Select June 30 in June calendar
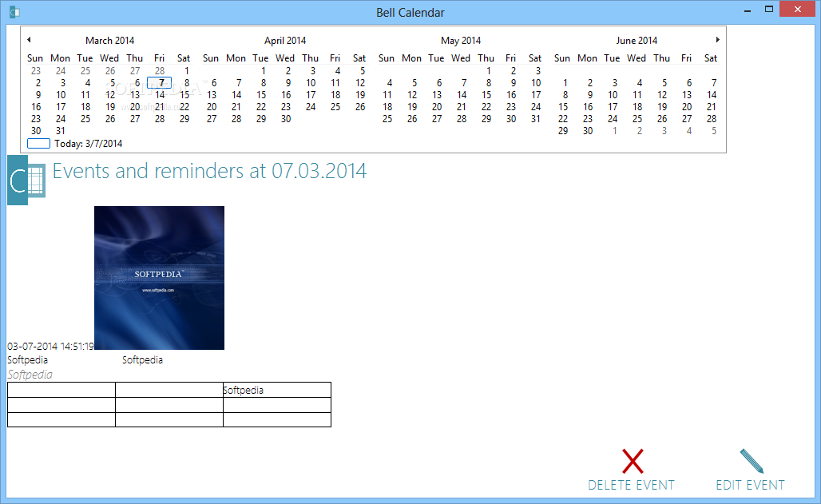This screenshot has width=821, height=504. click(588, 131)
